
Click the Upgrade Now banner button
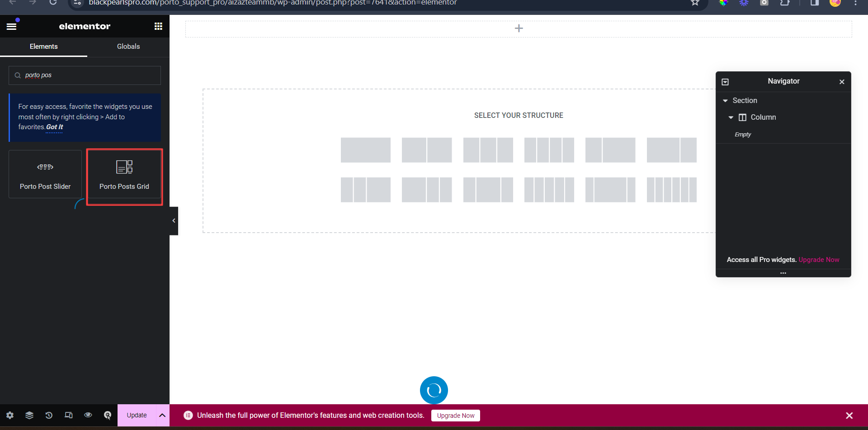click(x=456, y=416)
